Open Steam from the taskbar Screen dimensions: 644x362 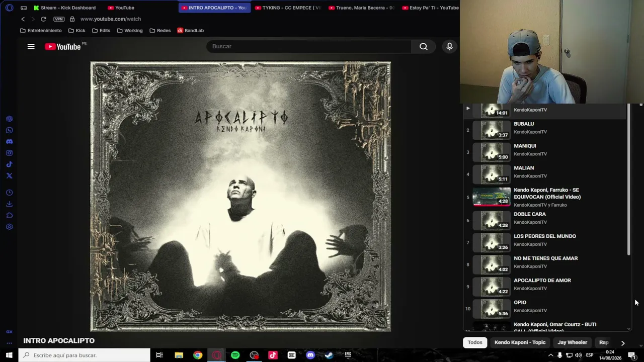[x=329, y=355]
